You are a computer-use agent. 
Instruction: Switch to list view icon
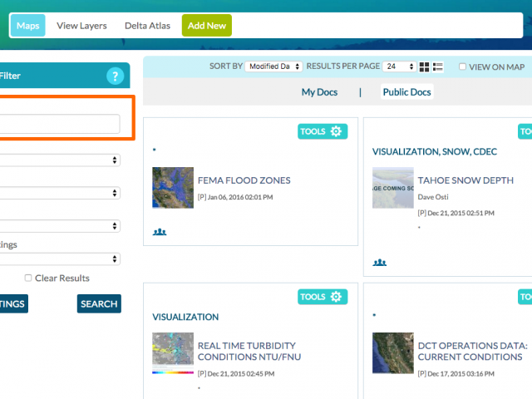pyautogui.click(x=438, y=66)
